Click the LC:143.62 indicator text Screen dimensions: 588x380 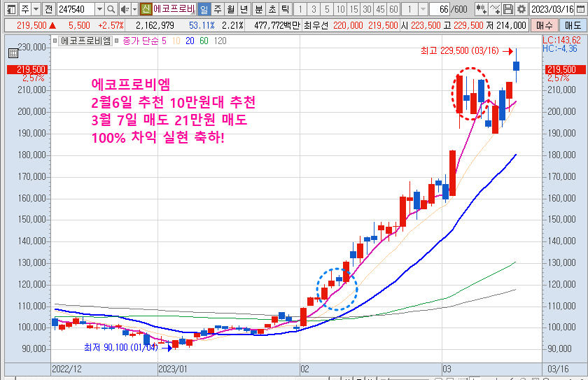(x=561, y=40)
